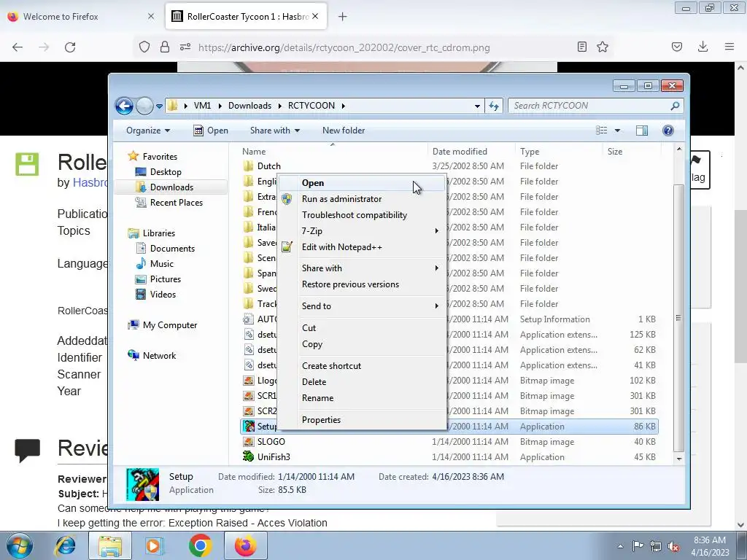747x560 pixels.
Task: Bookmark the page with star icon
Action: pos(603,47)
